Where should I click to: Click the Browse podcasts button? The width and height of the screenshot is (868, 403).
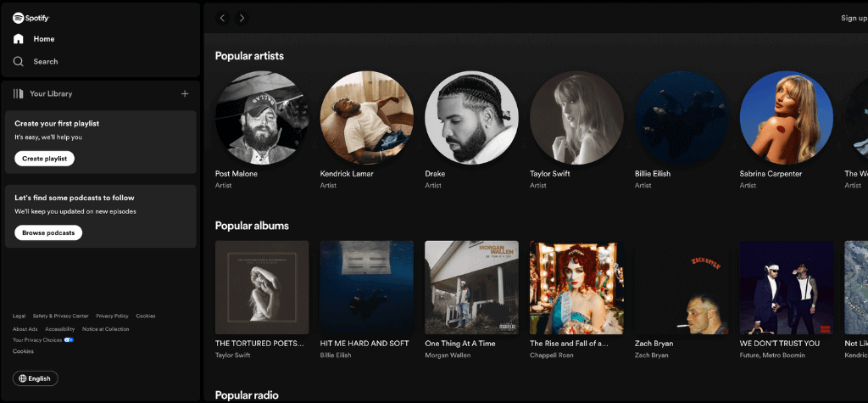coord(48,232)
